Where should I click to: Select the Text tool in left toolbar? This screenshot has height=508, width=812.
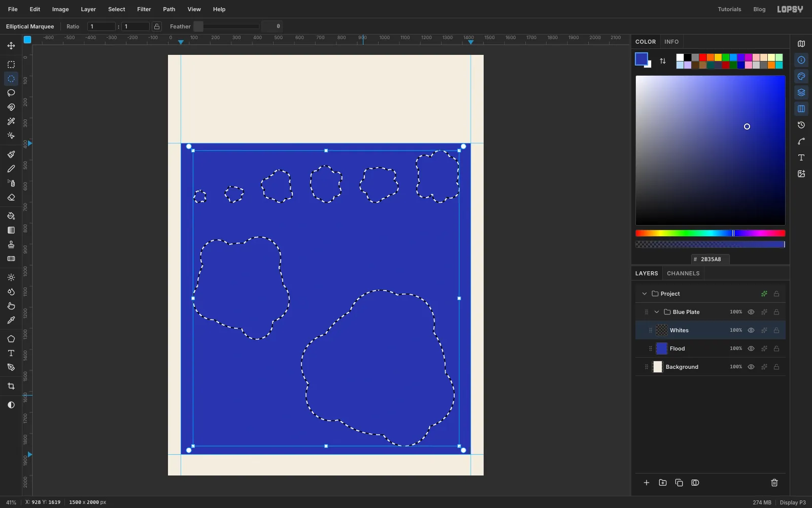(11, 353)
